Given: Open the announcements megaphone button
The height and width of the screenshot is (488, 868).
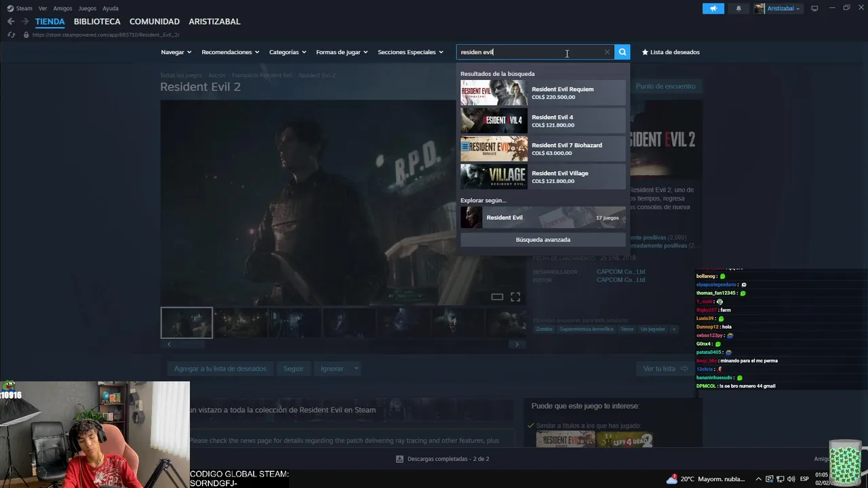Looking at the screenshot, I should pos(713,8).
